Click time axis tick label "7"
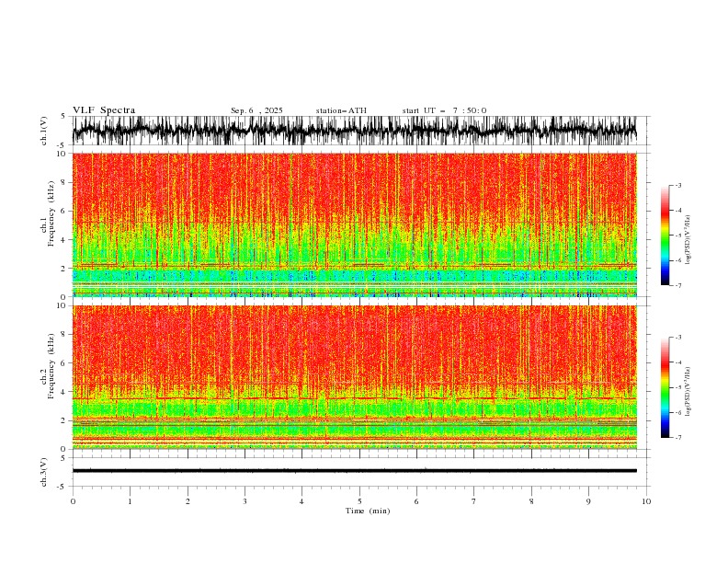The height and width of the screenshot is (563, 728). click(x=474, y=501)
